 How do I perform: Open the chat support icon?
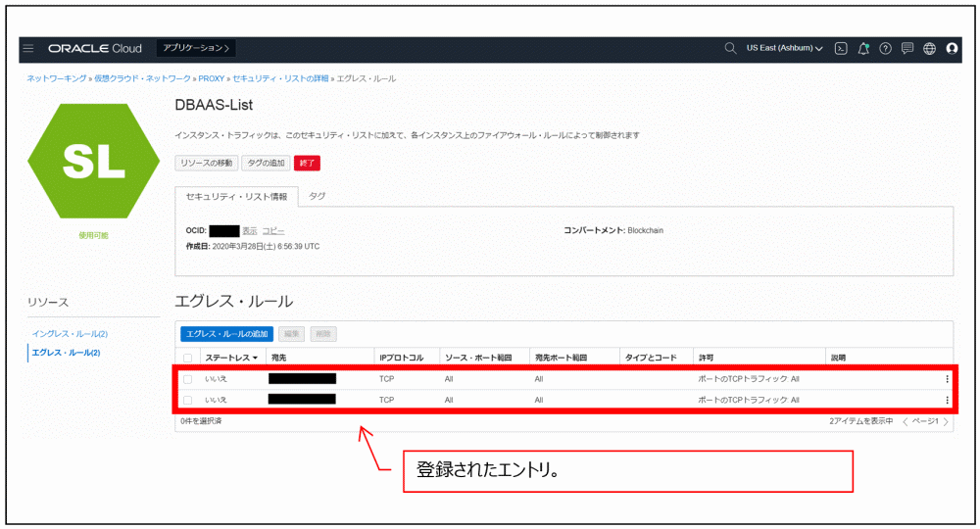pyautogui.click(x=907, y=48)
